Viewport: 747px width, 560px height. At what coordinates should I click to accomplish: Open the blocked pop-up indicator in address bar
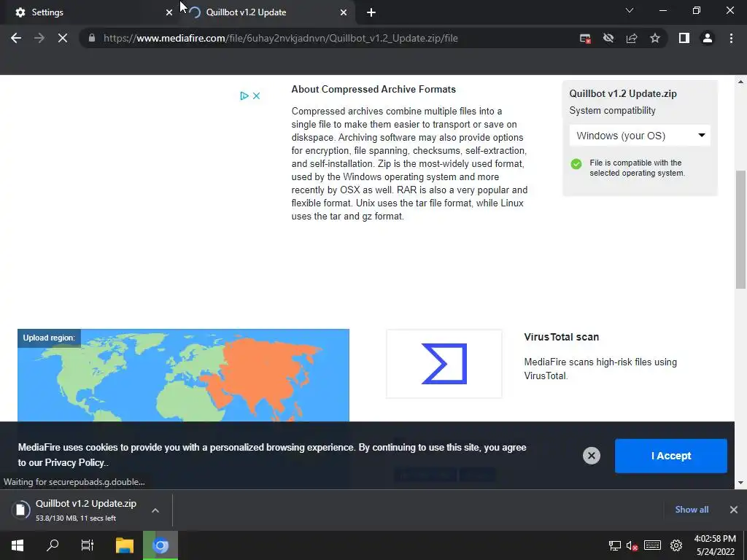pos(585,39)
